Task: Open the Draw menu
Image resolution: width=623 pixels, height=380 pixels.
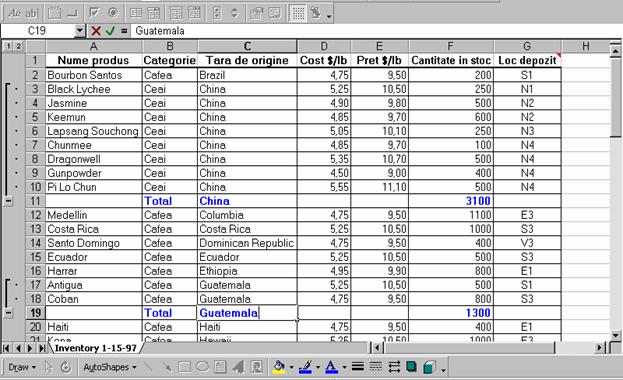Action: click(22, 367)
